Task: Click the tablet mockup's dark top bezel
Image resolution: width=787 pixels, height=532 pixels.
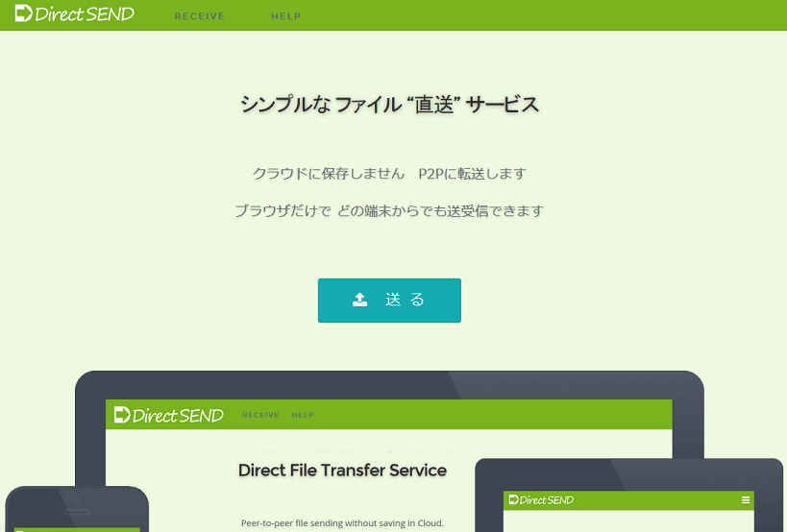Action: [629, 474]
